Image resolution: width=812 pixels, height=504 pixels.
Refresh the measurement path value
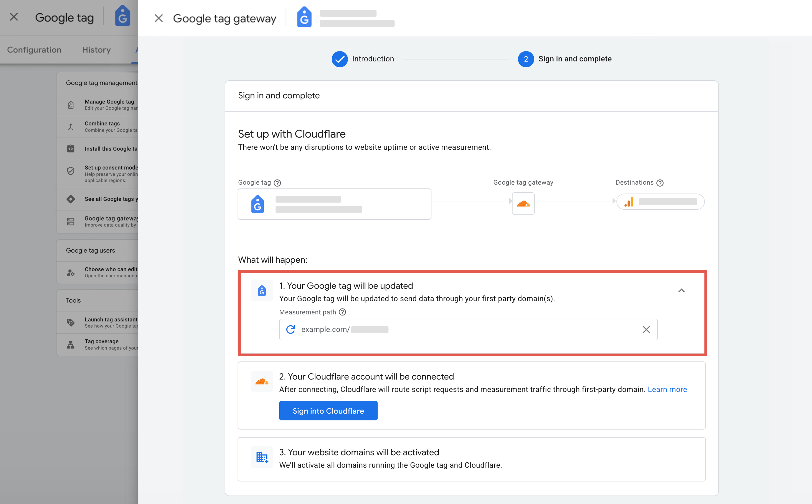pyautogui.click(x=291, y=329)
